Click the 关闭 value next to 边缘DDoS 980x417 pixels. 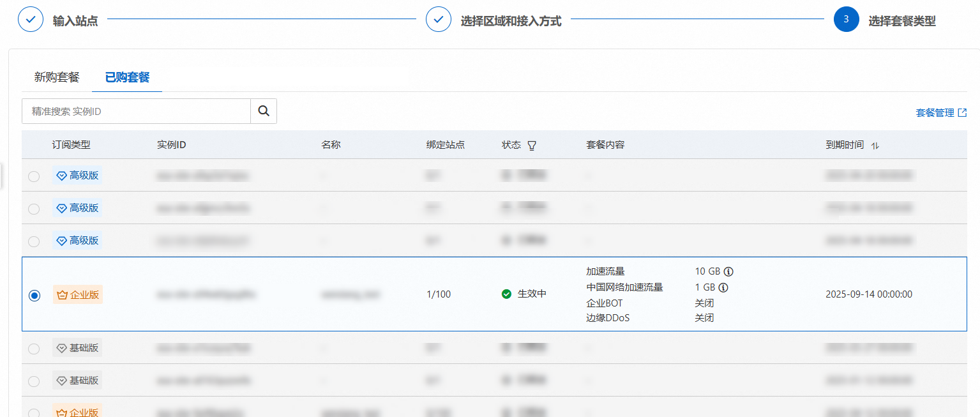point(704,317)
